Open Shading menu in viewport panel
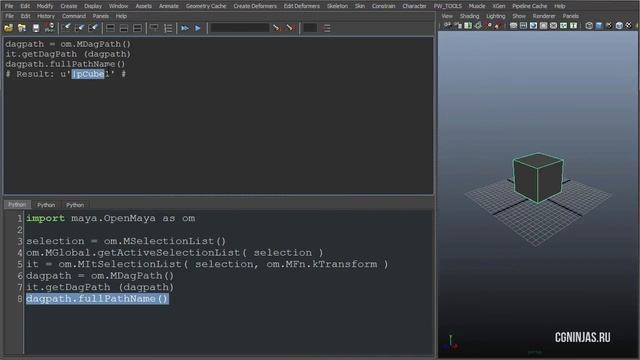The height and width of the screenshot is (360, 640). point(469,16)
